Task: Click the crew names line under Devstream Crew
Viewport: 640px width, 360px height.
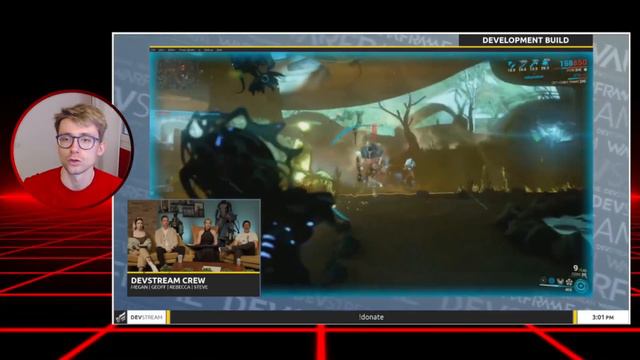Action: 169,287
